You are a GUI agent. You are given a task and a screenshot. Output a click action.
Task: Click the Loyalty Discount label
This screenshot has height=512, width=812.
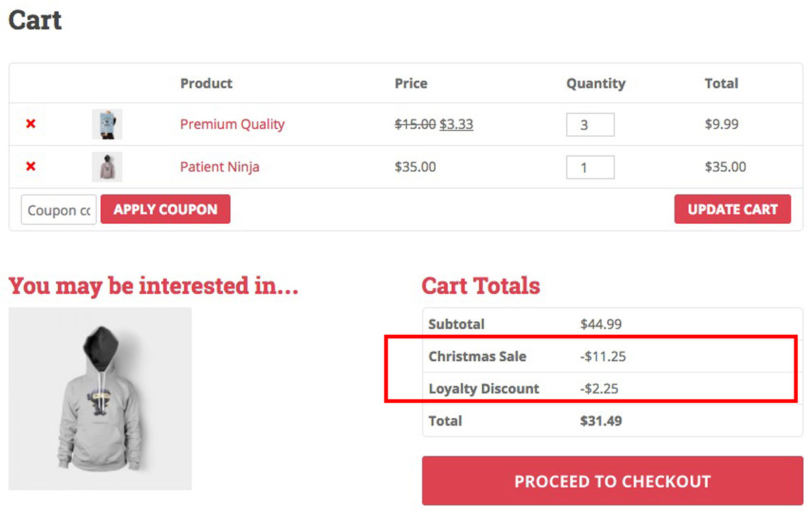pos(484,389)
